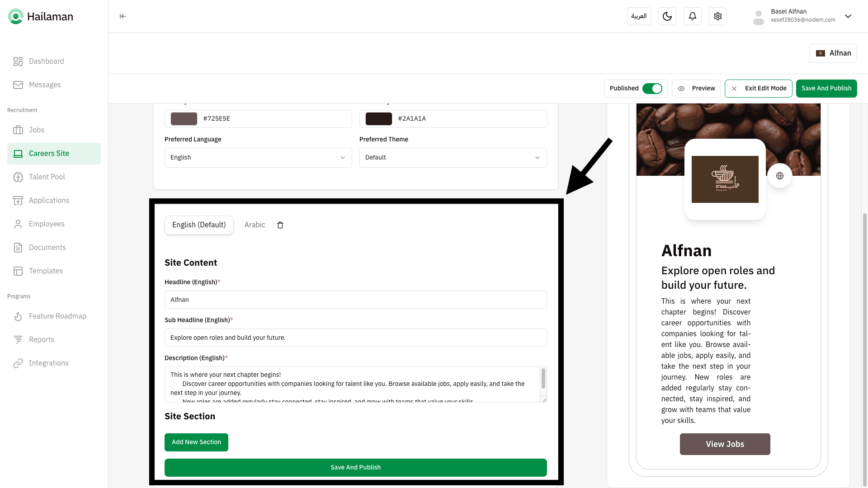Expand the Preferred Language dropdown
This screenshot has width=868, height=488.
tap(258, 158)
